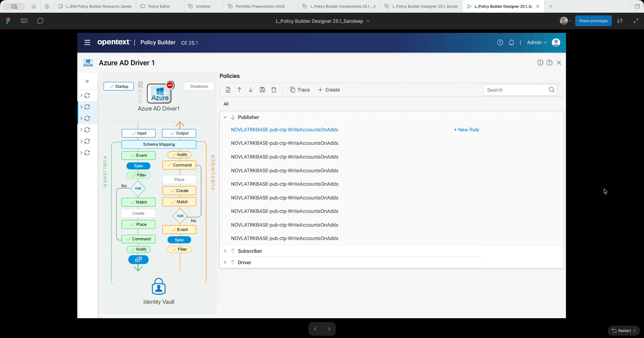Click the info icon beside driver title
Screen dimensions: 644x338
click(x=540, y=63)
